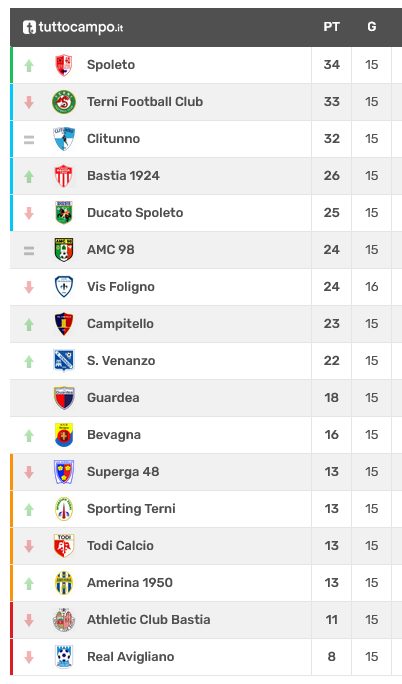This screenshot has width=402, height=684.
Task: Click the Terni Football Club crest
Action: click(64, 102)
